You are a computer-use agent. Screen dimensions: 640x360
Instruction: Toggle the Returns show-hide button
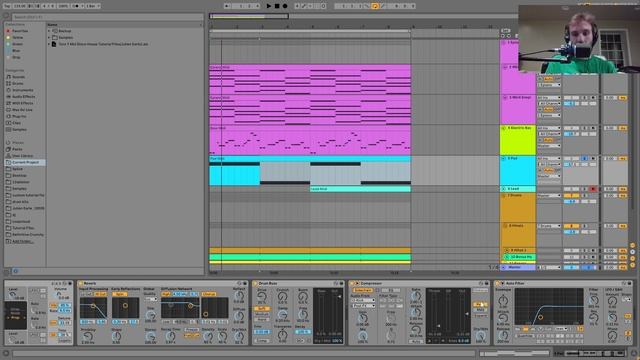click(633, 252)
